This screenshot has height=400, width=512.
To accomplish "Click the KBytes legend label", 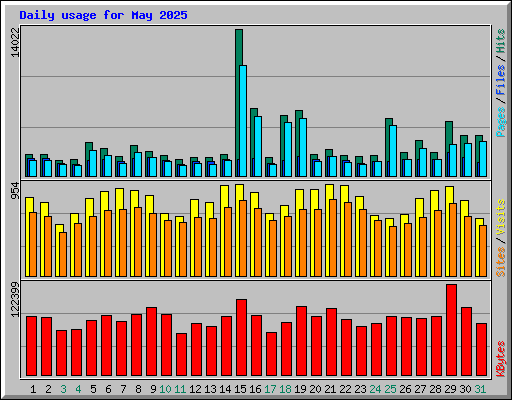I will pos(501,359).
